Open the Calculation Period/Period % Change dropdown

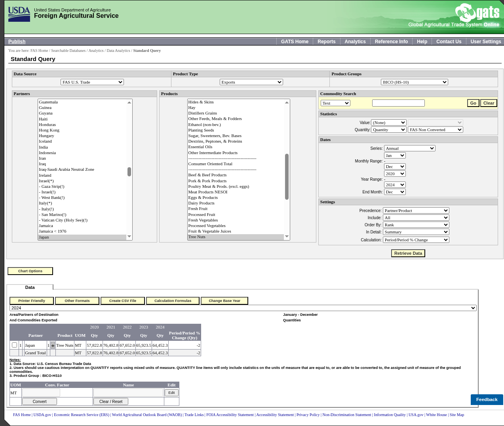[x=416, y=240]
